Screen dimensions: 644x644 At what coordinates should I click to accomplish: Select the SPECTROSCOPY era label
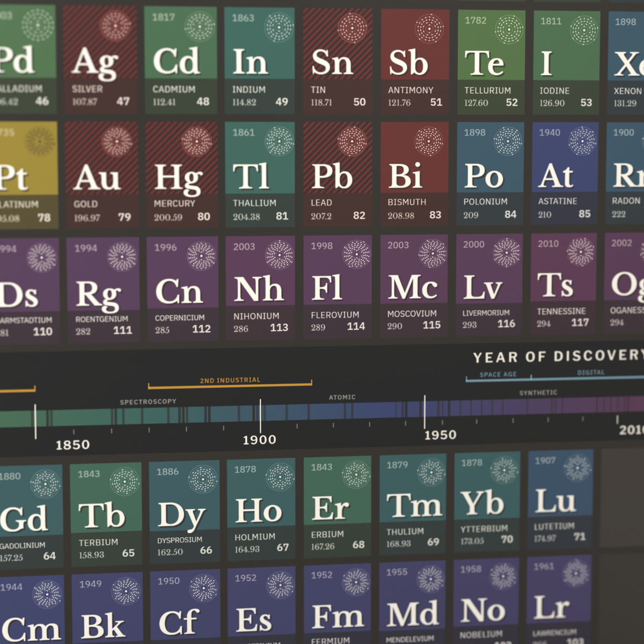coord(148,401)
